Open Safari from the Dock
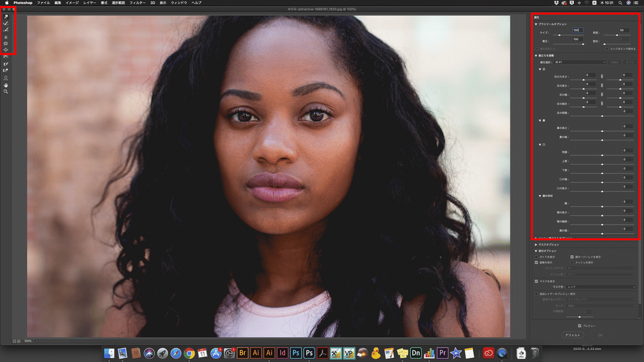Image resolution: width=644 pixels, height=362 pixels. coord(175,353)
